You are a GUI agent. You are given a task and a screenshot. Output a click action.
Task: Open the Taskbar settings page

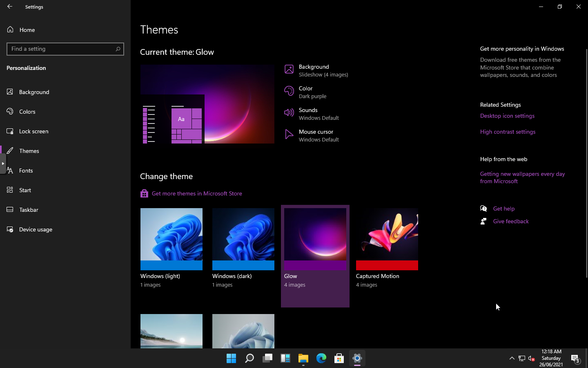[65, 210]
